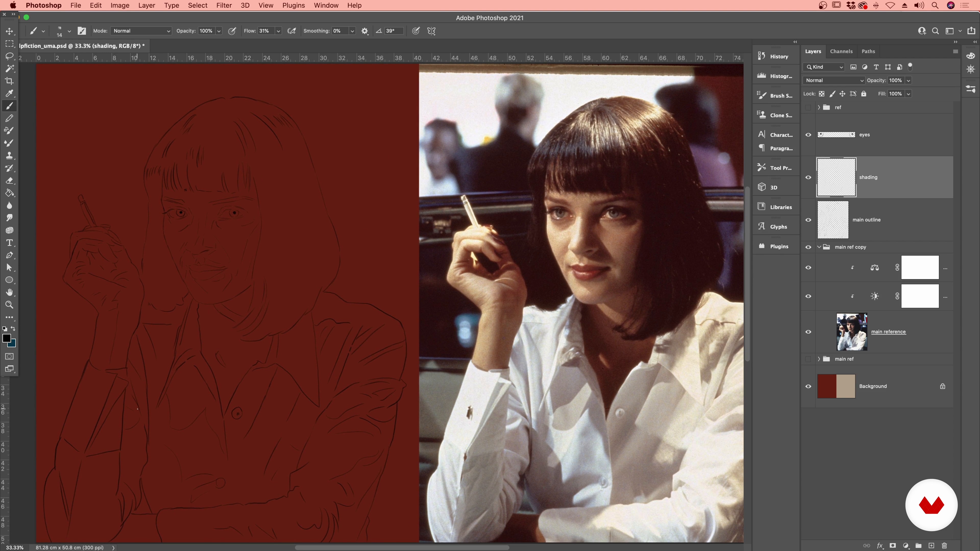Open layer style fx menu

click(879, 546)
